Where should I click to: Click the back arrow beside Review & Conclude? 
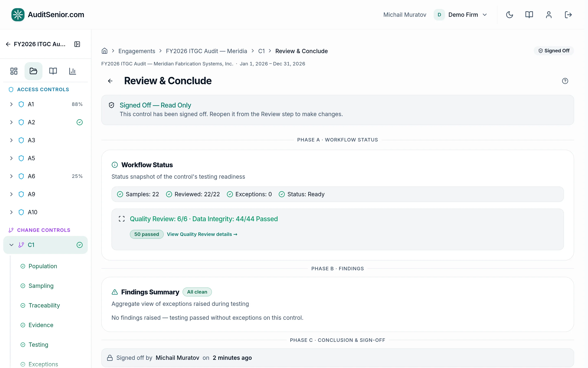point(110,81)
